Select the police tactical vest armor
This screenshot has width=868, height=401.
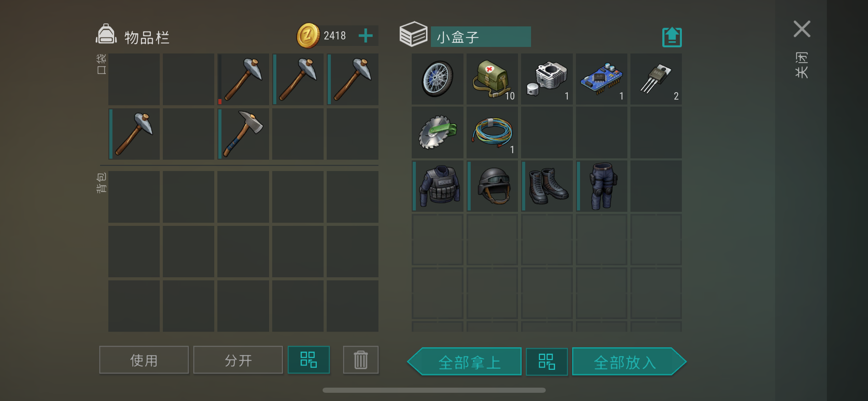point(437,186)
